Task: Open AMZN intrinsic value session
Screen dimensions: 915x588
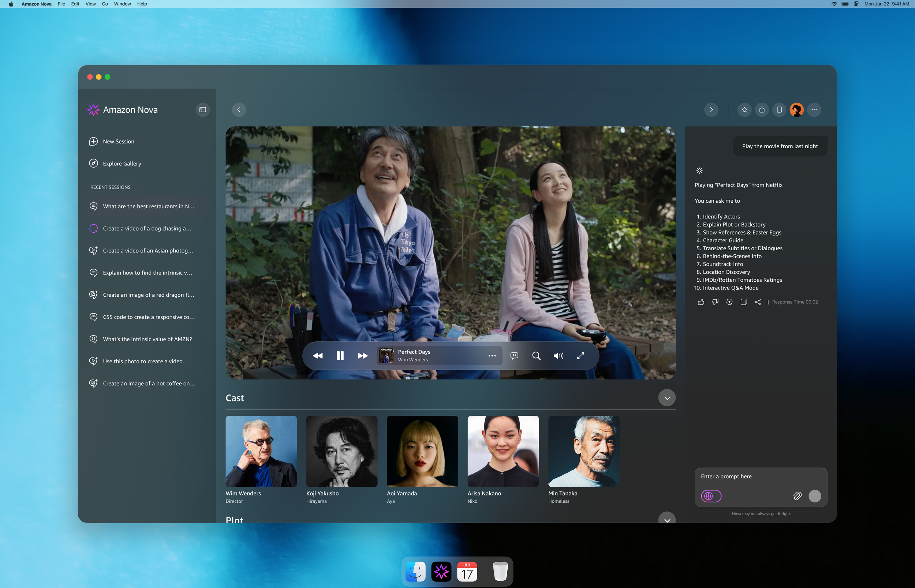Action: [147, 340]
